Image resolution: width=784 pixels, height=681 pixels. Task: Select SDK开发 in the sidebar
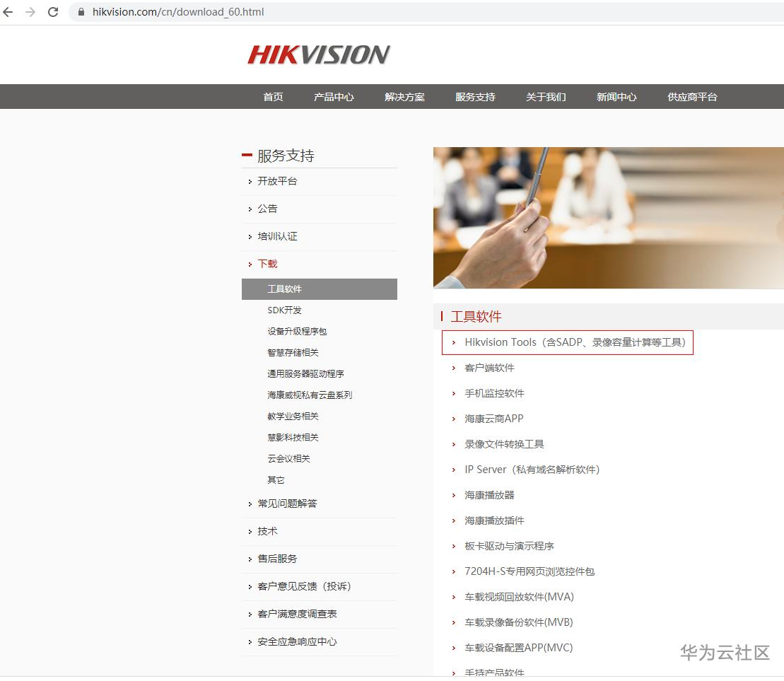(284, 310)
